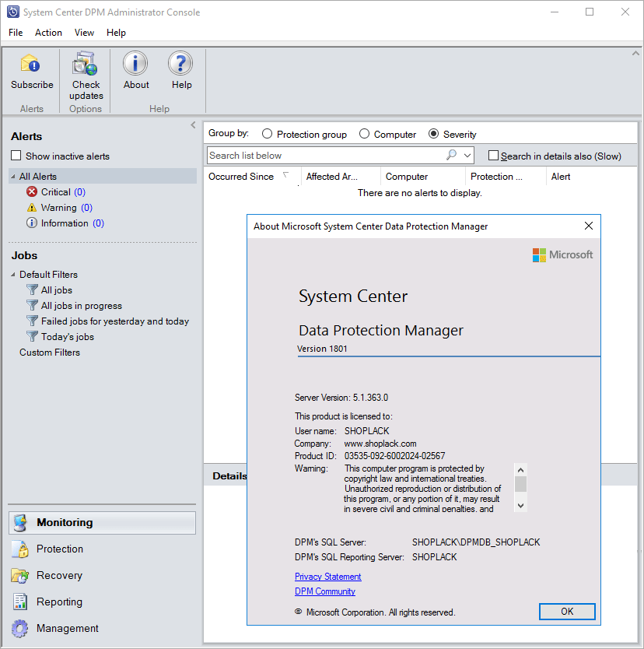Click the Computer column header
Viewport: 644px width, 649px height.
423,177
